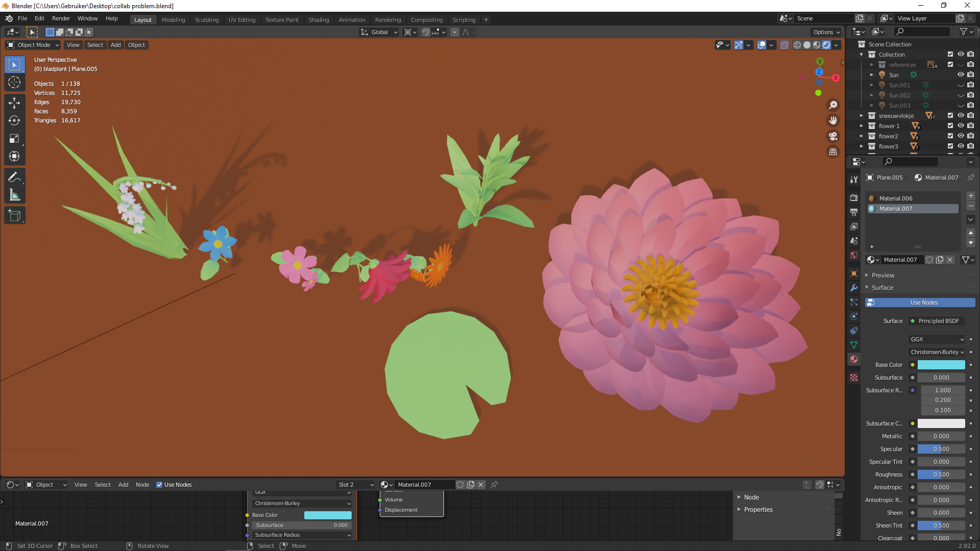Select the Move tool in toolbar
The width and height of the screenshot is (980, 551).
[14, 103]
